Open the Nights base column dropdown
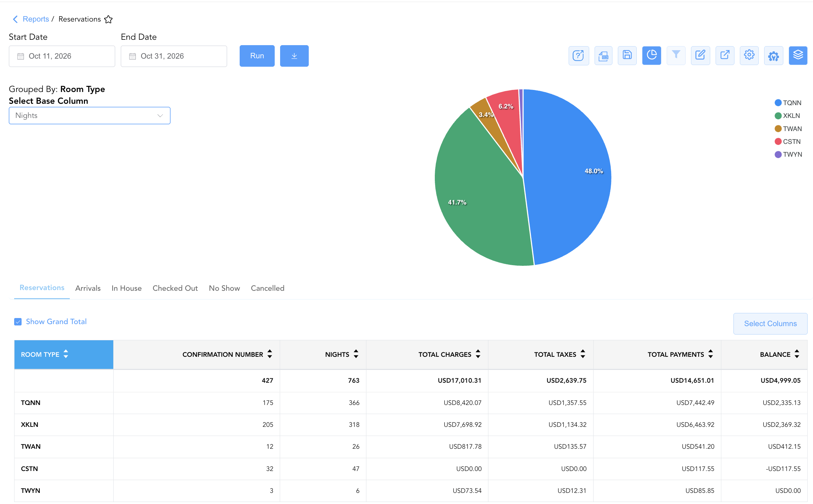The height and width of the screenshot is (504, 813). click(90, 116)
